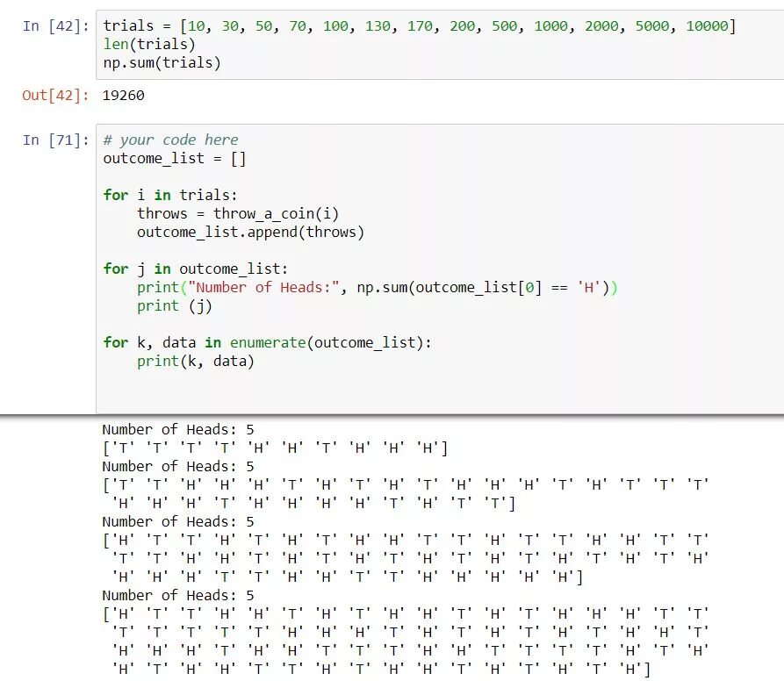Click the "throw_a_coin(i)" function call
Viewport: 784px width, 681px height.
[x=276, y=214]
